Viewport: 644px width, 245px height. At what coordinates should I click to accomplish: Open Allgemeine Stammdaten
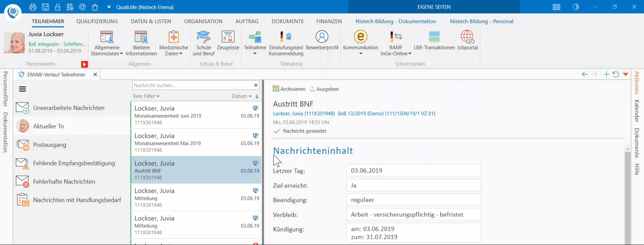pos(107,43)
